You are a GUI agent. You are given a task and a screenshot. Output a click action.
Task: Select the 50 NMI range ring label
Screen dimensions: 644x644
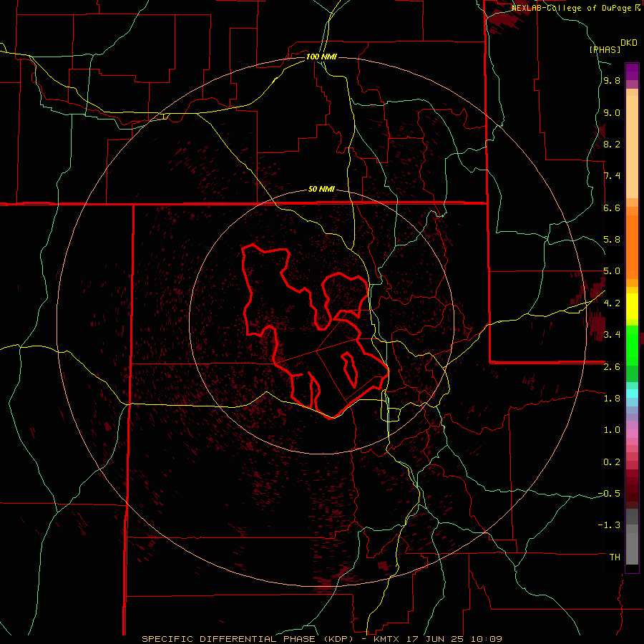[x=321, y=190]
